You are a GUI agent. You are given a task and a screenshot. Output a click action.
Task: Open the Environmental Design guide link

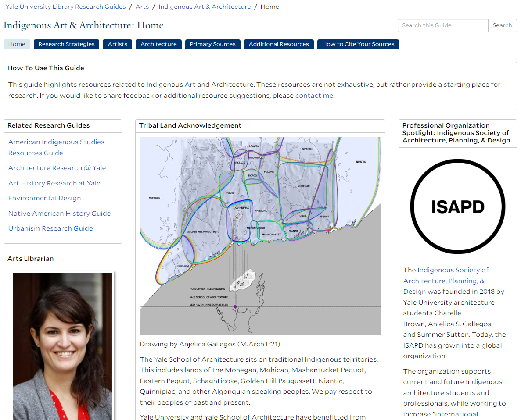click(44, 198)
